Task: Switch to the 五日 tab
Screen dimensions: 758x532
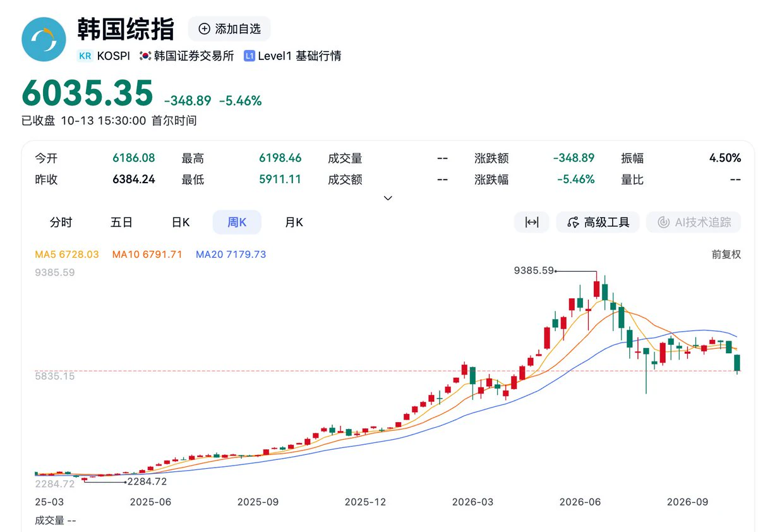Action: 121,222
